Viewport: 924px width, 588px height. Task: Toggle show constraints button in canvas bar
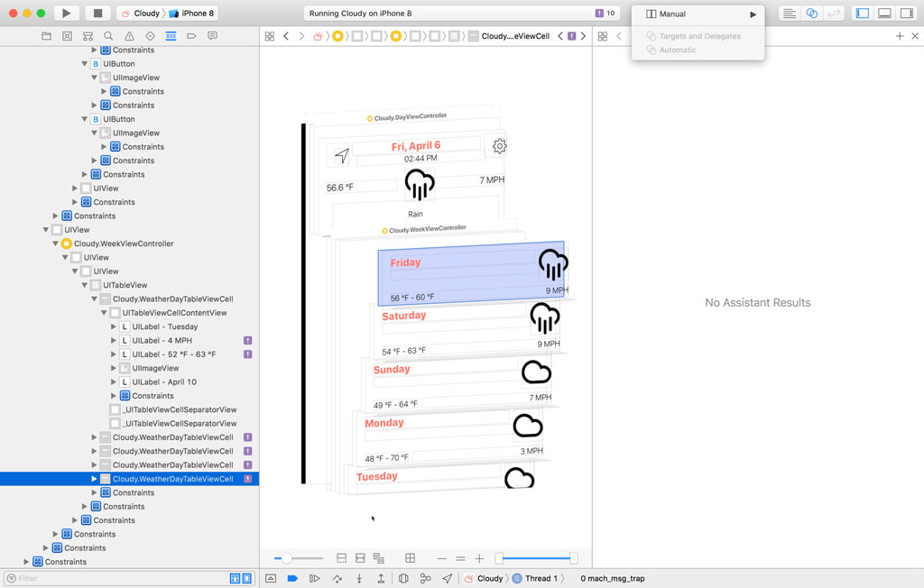[x=359, y=558]
